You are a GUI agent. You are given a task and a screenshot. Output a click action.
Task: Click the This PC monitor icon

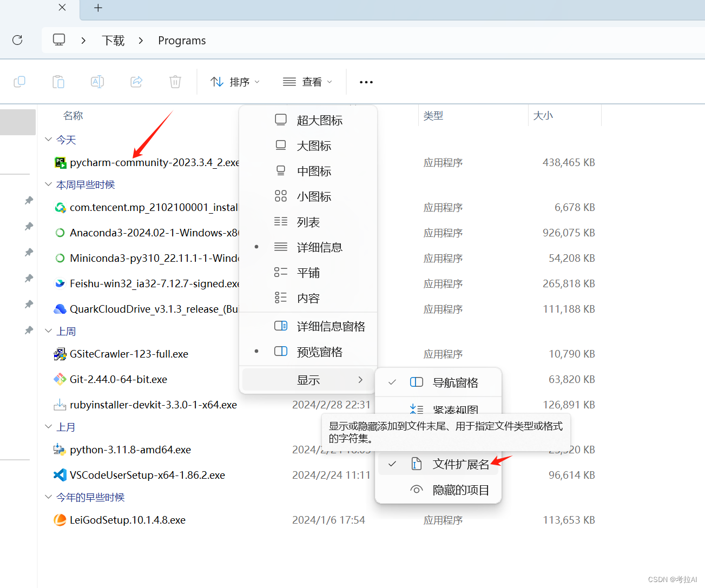tap(59, 39)
